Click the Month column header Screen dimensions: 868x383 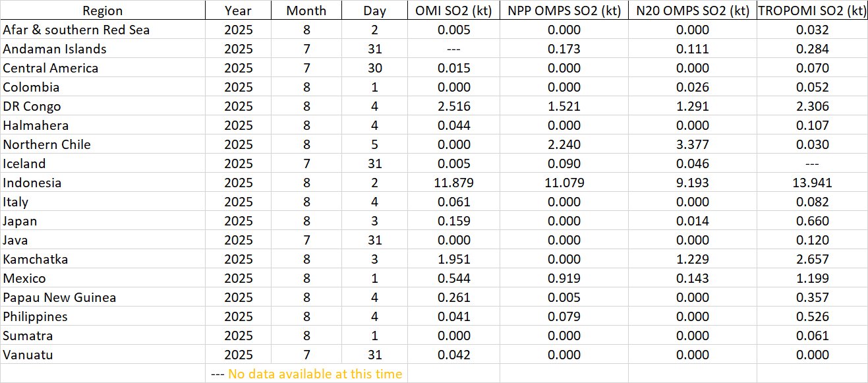click(306, 11)
